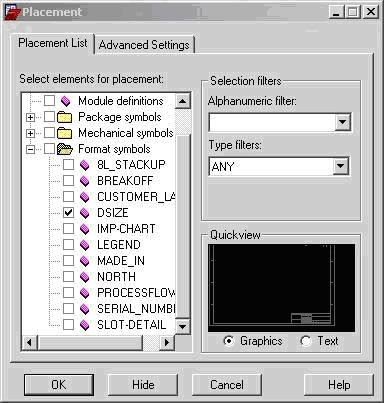
Task: Click the OK button
Action: 59,385
